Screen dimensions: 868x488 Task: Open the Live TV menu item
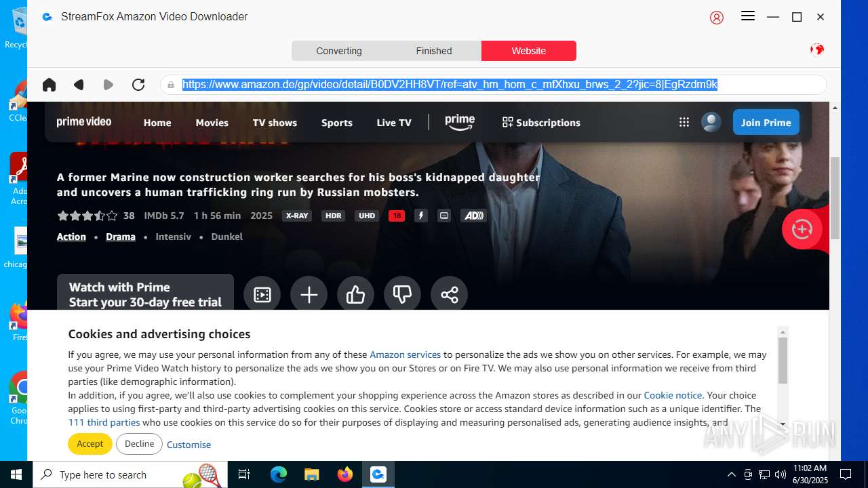(x=394, y=123)
